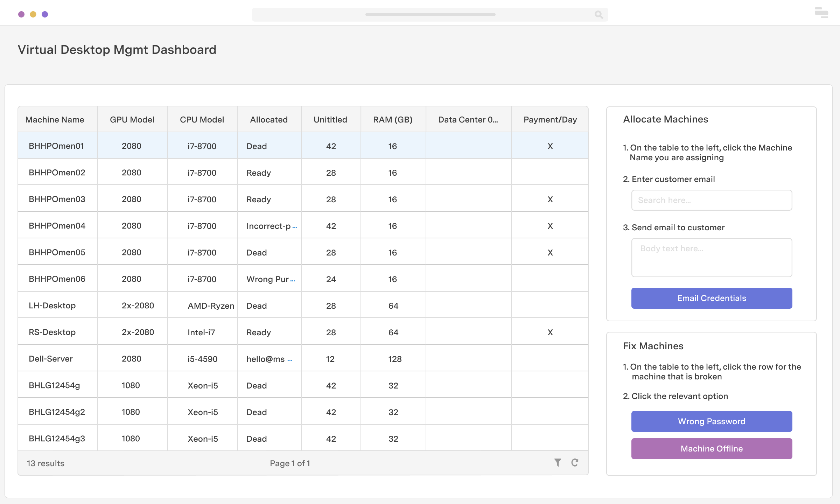Toggle the Payment/Day mark for BHHPOmen05
Viewport: 840px width, 504px height.
(x=550, y=252)
